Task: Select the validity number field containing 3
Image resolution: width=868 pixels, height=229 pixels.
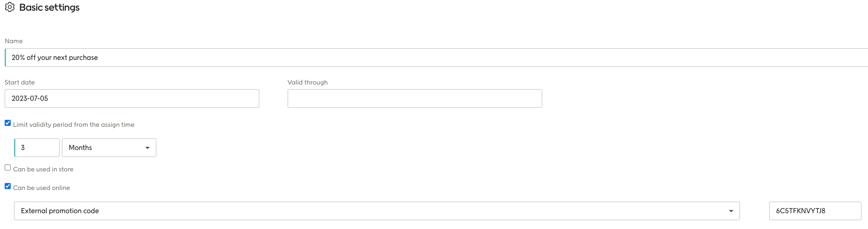Action: [37, 148]
